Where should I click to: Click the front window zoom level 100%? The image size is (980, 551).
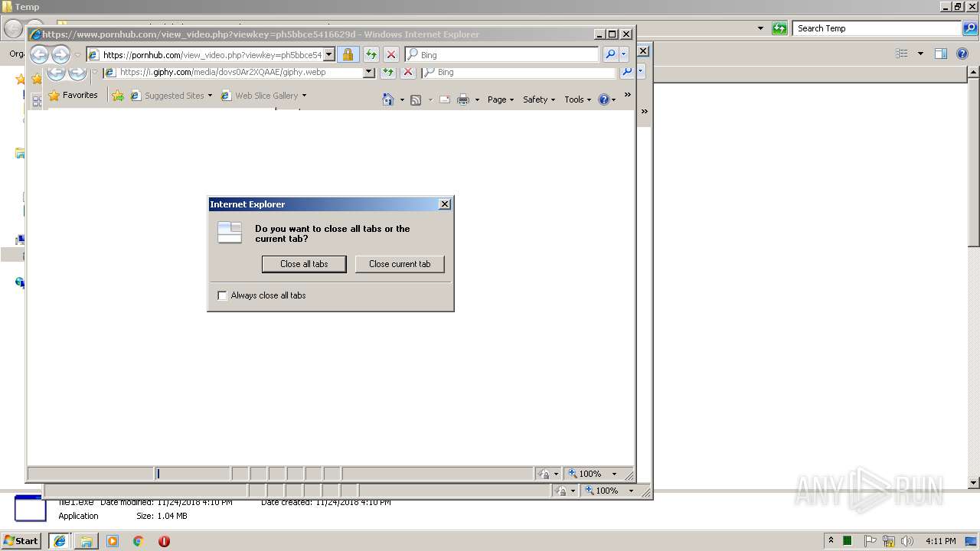tap(585, 474)
